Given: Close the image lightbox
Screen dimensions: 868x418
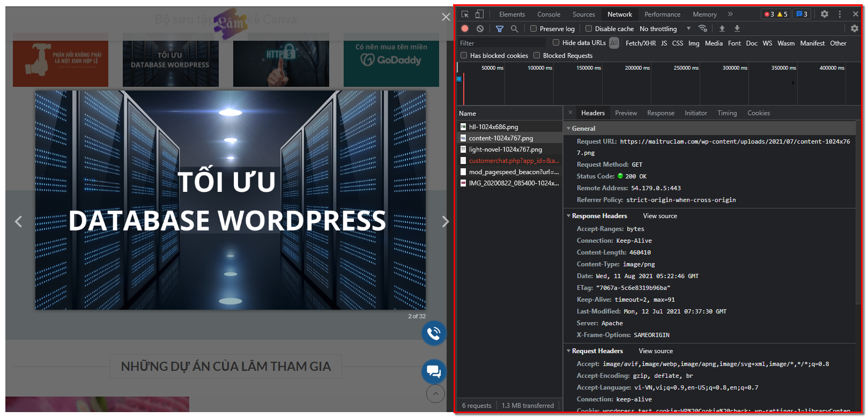Looking at the screenshot, I should click(446, 17).
